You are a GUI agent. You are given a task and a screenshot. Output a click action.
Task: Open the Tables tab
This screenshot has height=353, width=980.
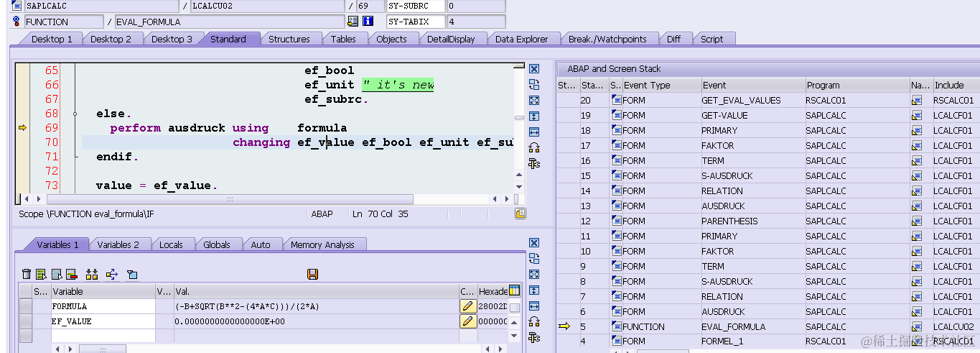(x=343, y=39)
